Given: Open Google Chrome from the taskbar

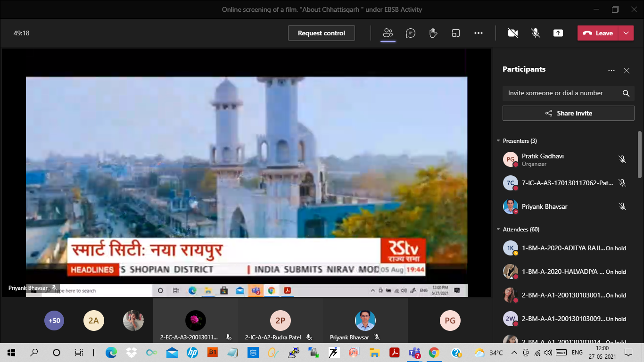Looking at the screenshot, I should [x=434, y=353].
